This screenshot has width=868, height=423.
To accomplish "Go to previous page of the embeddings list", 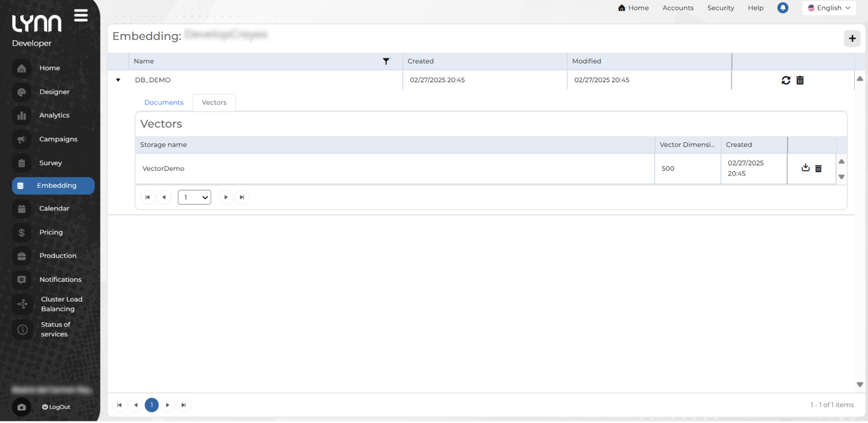I will (136, 405).
